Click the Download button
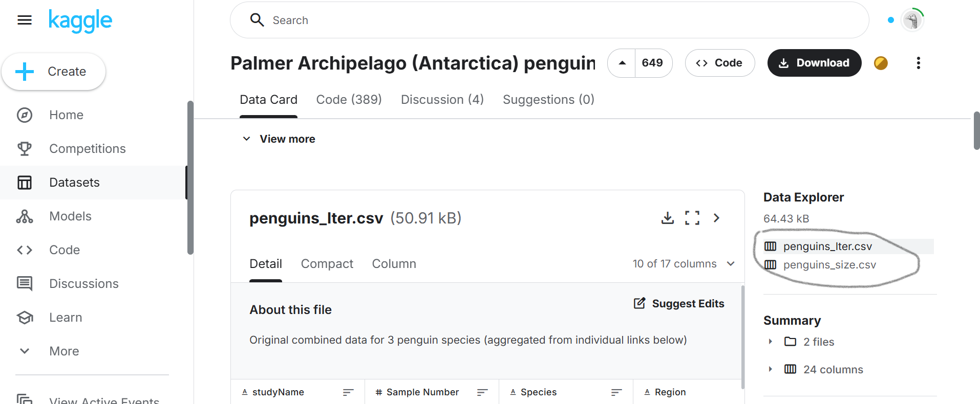 coord(814,63)
